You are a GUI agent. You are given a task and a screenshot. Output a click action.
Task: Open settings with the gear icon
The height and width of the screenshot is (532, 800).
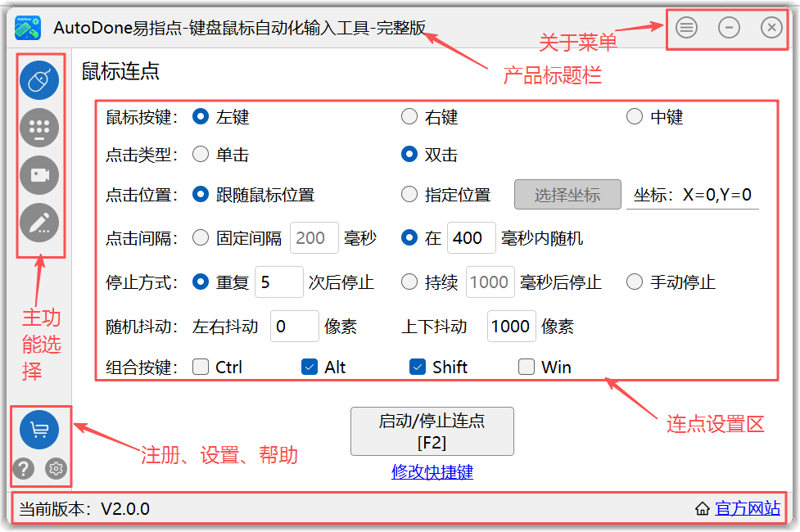[x=56, y=468]
